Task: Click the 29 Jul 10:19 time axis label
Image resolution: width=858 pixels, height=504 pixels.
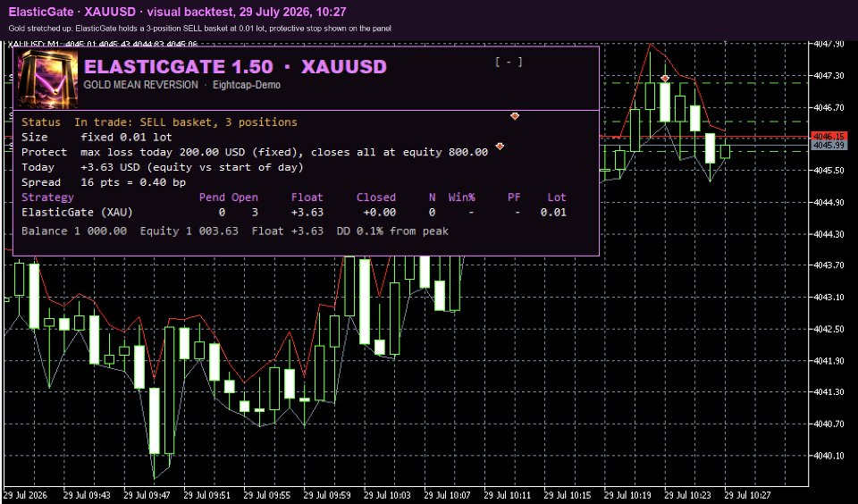Action: click(627, 495)
